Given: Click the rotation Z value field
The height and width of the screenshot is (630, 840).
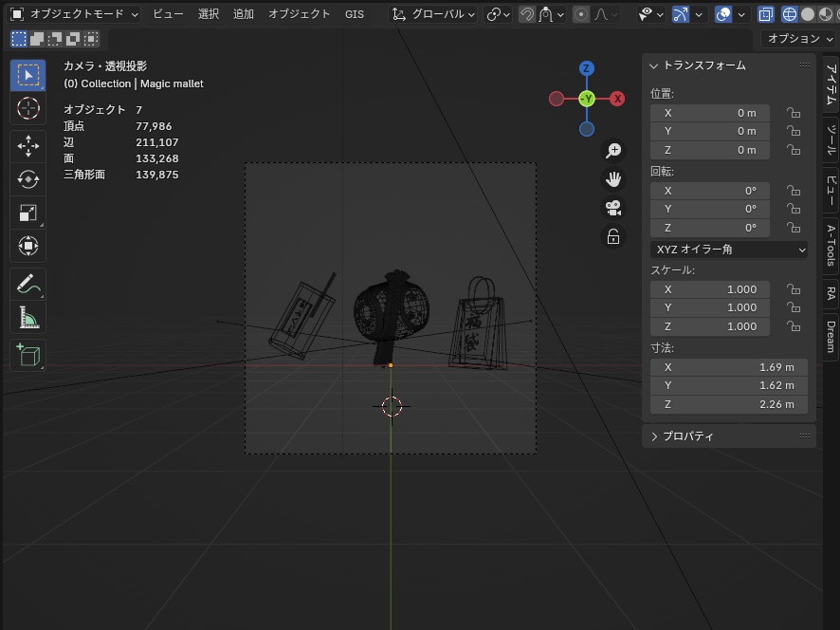Looking at the screenshot, I should 710,228.
